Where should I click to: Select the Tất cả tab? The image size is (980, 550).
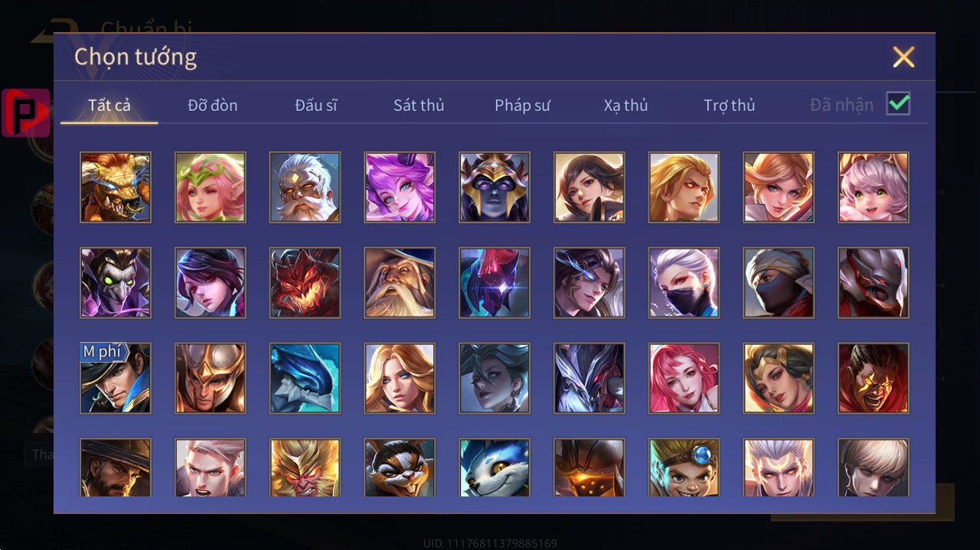pyautogui.click(x=109, y=106)
